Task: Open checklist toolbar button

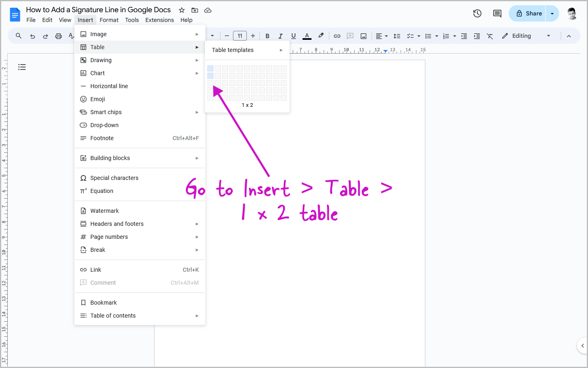Action: 410,36
